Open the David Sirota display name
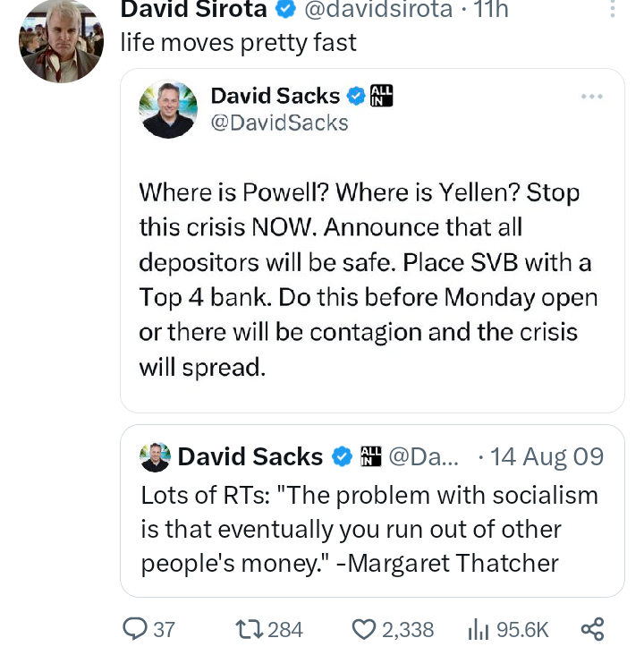The width and height of the screenshot is (644, 655). pyautogui.click(x=193, y=10)
